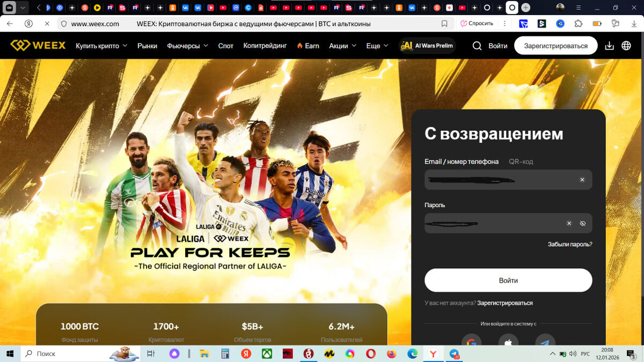Sign in with Apple icon
This screenshot has height=362, width=644.
click(508, 342)
